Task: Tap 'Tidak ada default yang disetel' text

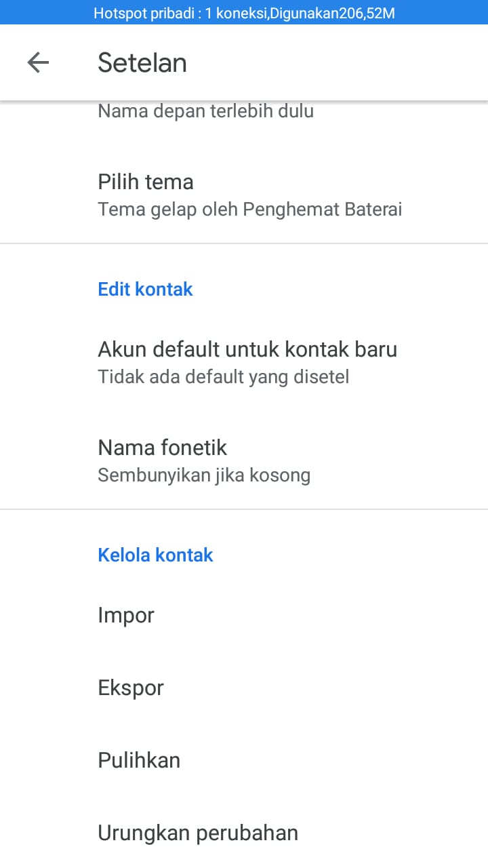Action: [x=224, y=376]
